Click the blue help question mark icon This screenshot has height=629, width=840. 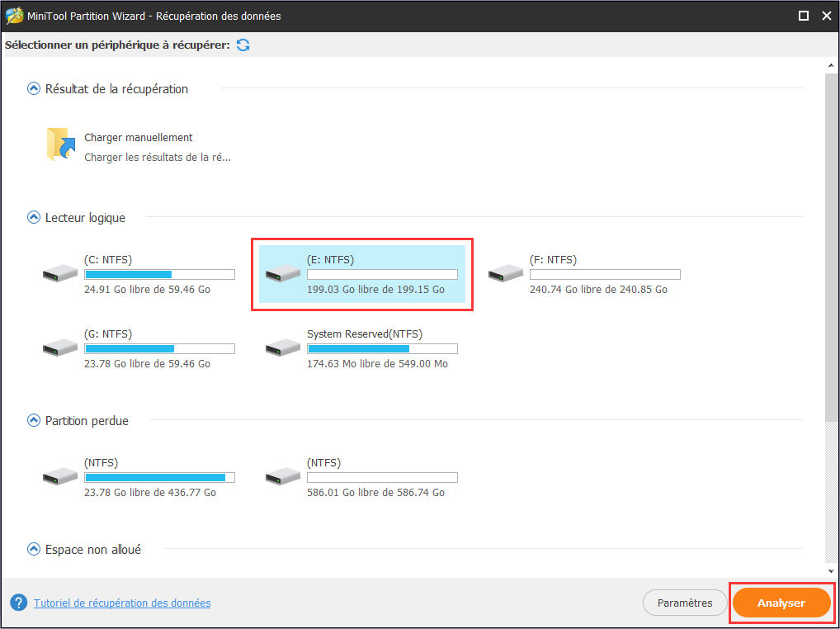[x=18, y=603]
